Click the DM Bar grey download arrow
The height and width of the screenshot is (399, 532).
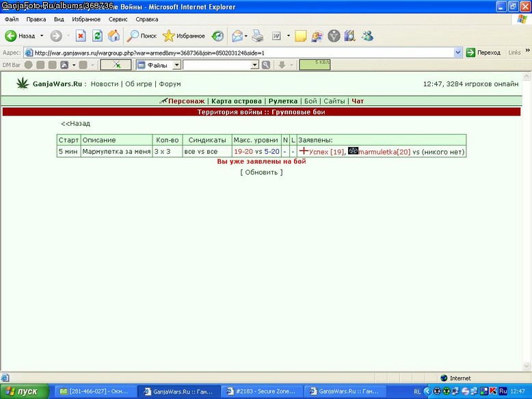[x=282, y=65]
